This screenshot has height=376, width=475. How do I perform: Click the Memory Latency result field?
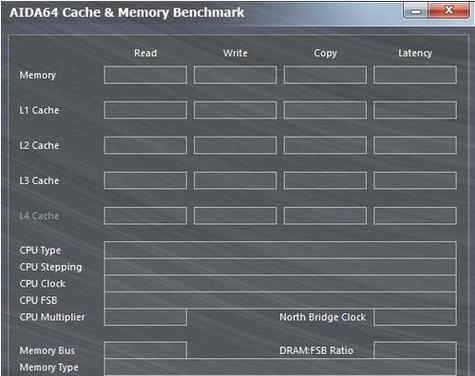pyautogui.click(x=415, y=75)
